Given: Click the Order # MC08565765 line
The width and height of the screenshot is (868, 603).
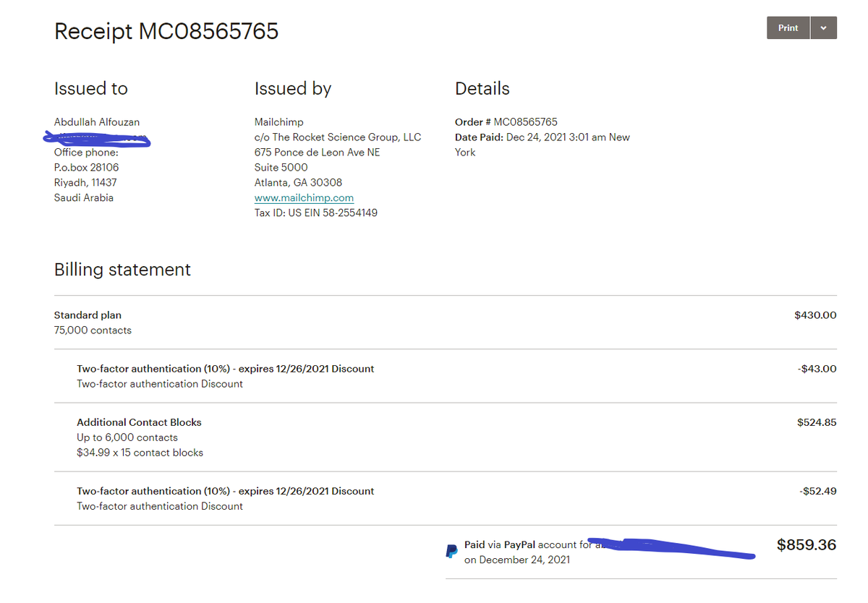Looking at the screenshot, I should tap(506, 121).
